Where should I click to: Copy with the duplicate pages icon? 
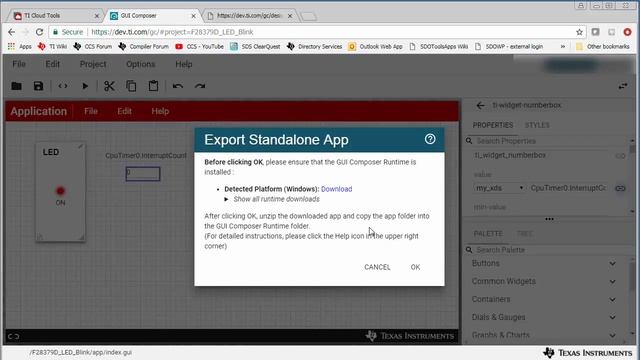click(x=131, y=86)
